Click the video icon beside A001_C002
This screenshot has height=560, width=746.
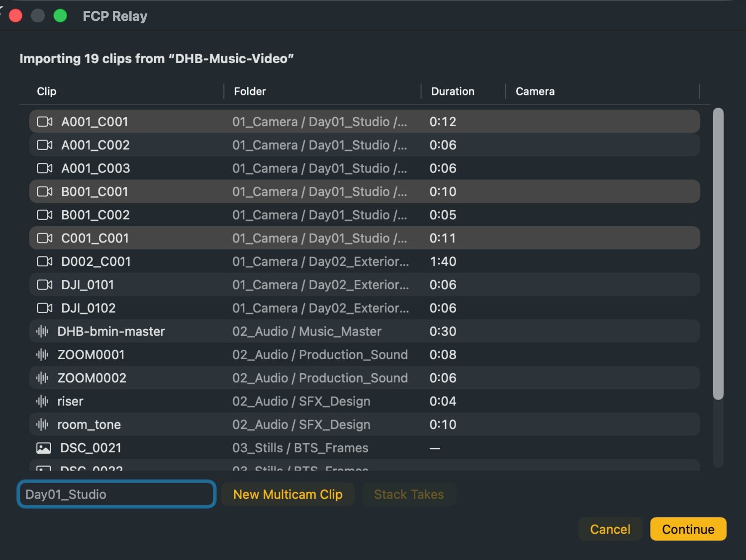45,145
